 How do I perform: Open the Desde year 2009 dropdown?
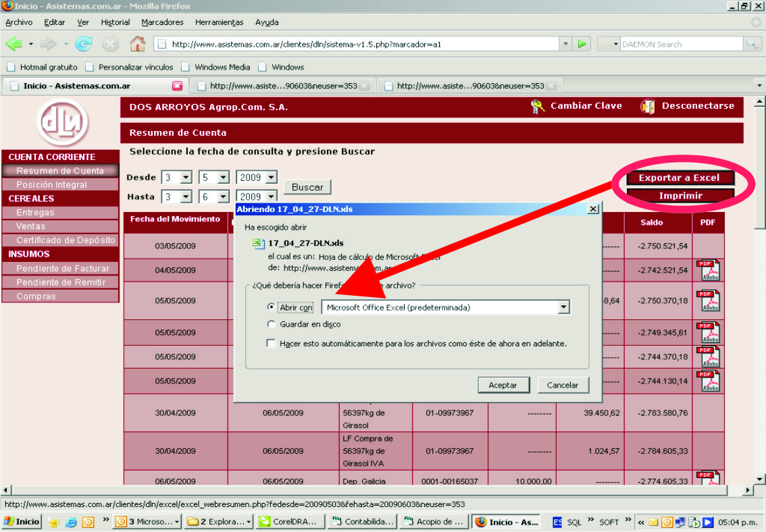click(x=271, y=178)
